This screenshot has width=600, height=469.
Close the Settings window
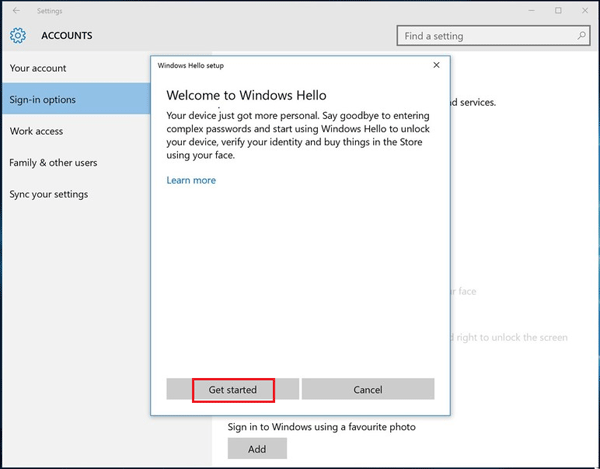click(x=585, y=11)
